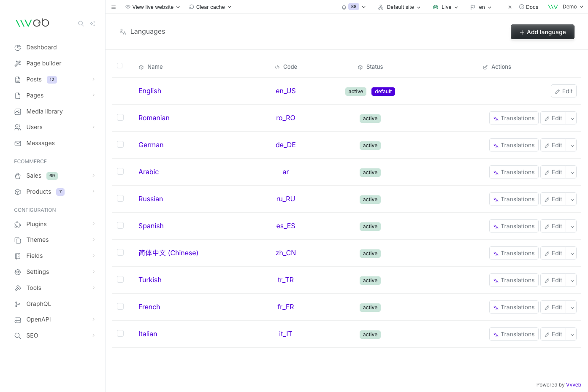Check the Romanian row checkbox
The height and width of the screenshot is (392, 588).
[120, 117]
